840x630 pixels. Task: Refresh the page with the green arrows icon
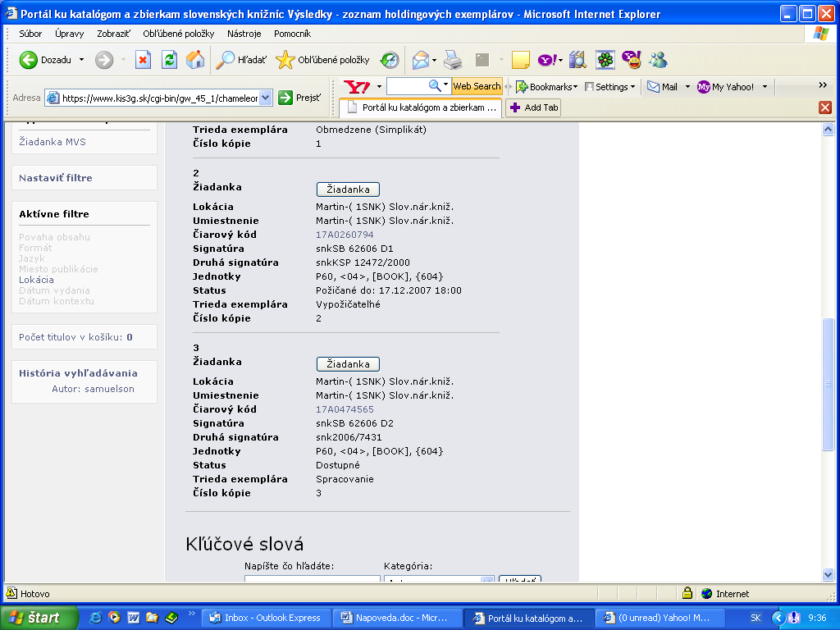coord(169,60)
